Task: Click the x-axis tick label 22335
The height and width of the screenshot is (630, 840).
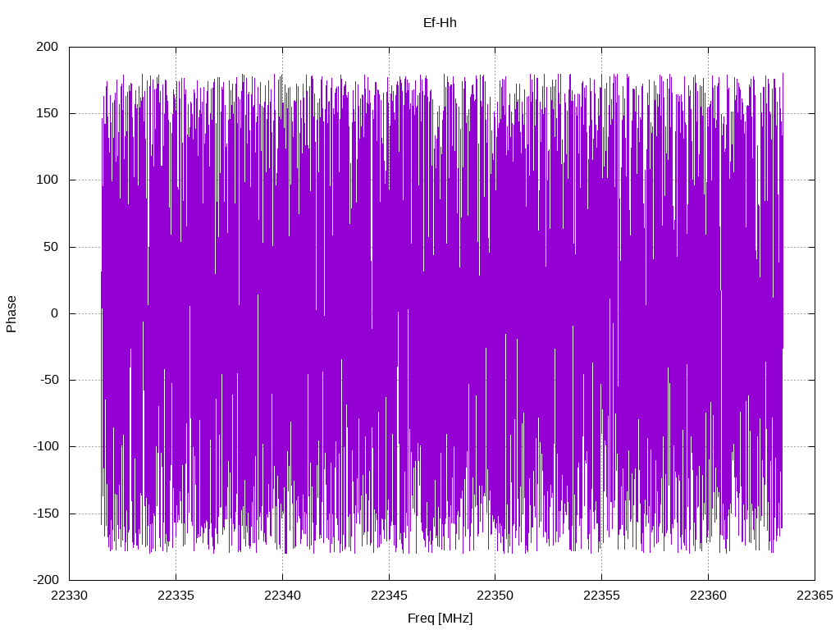Action: [176, 596]
